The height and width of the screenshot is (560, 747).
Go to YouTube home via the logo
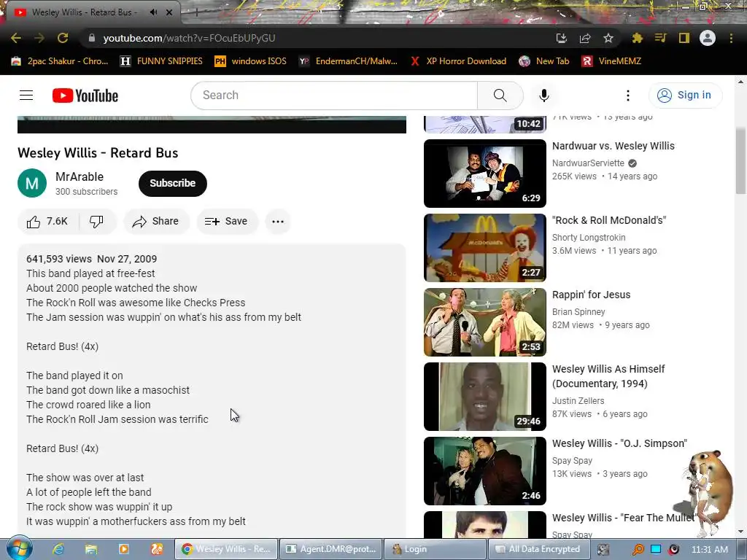[x=85, y=96]
